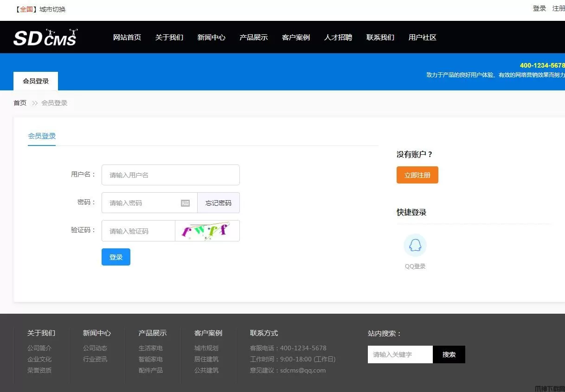Refresh the captcha verification image

207,231
